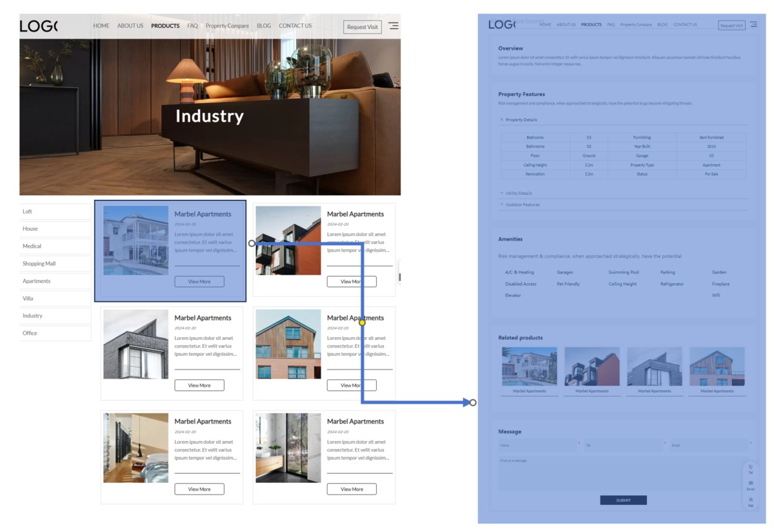The image size is (774, 532).
Task: Select the Medical category in the sidebar
Action: click(55, 246)
